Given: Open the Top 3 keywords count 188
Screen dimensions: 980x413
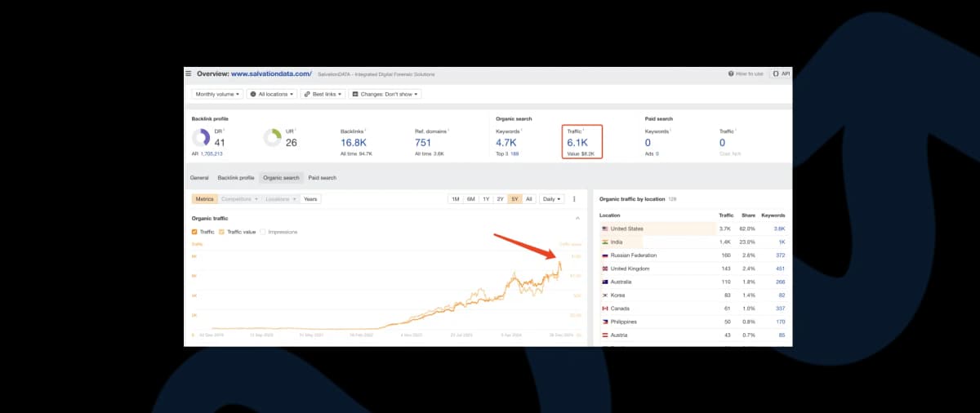Looking at the screenshot, I should coord(514,153).
